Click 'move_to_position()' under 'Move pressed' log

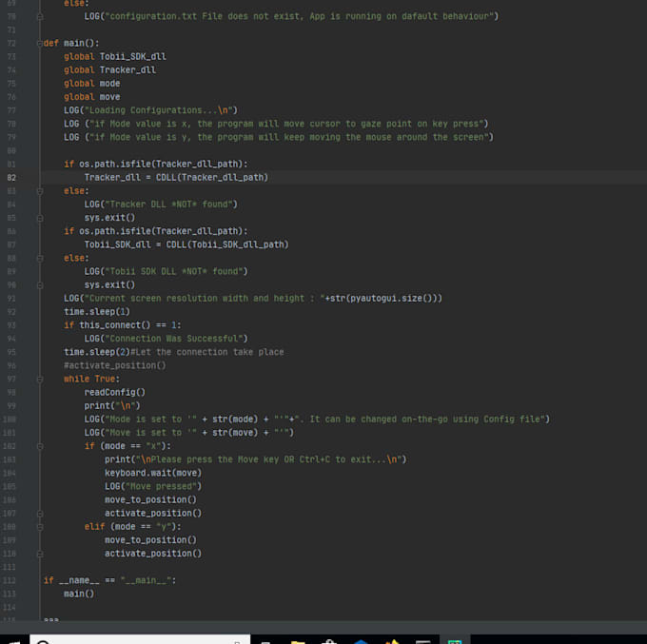pyautogui.click(x=150, y=500)
